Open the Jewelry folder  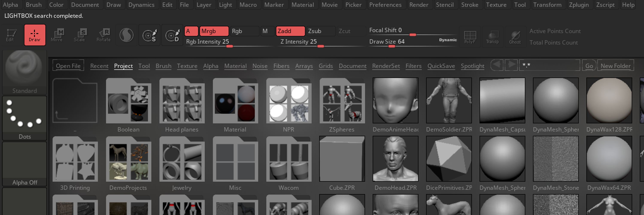click(182, 159)
